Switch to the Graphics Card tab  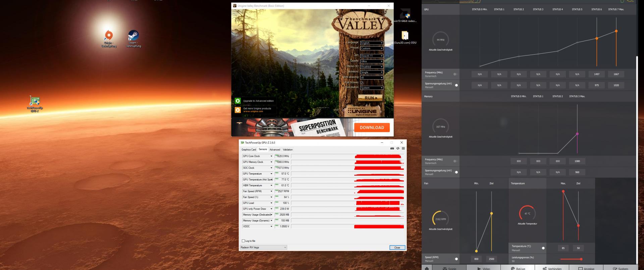[249, 150]
